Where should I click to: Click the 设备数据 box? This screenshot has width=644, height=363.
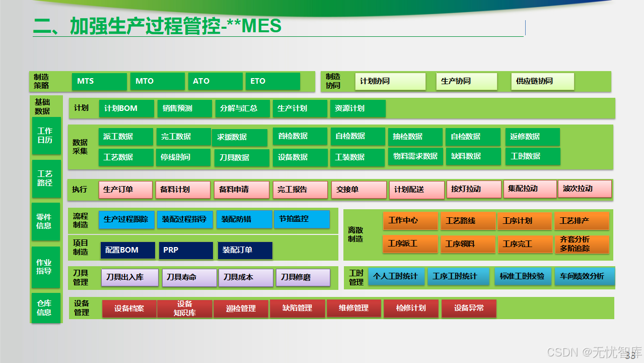(x=300, y=157)
